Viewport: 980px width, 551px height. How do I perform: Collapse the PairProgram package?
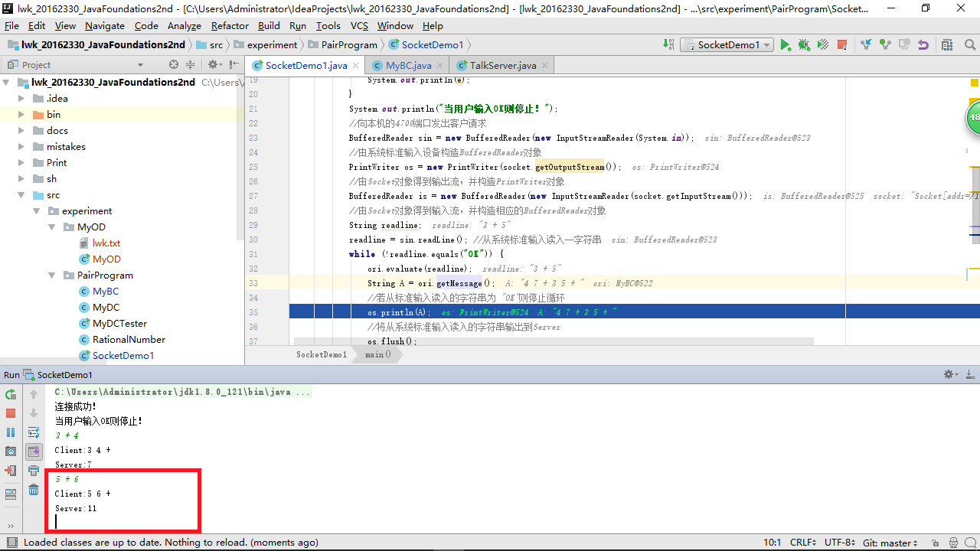coord(53,275)
